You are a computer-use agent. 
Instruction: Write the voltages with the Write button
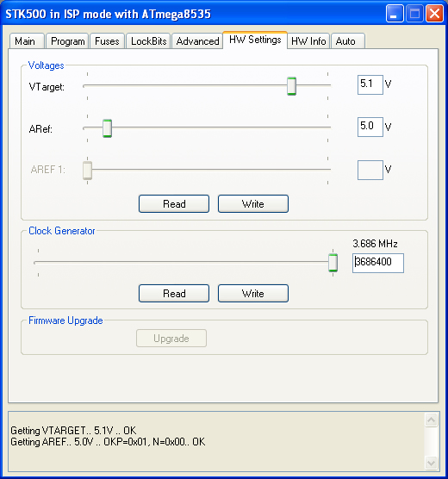253,204
